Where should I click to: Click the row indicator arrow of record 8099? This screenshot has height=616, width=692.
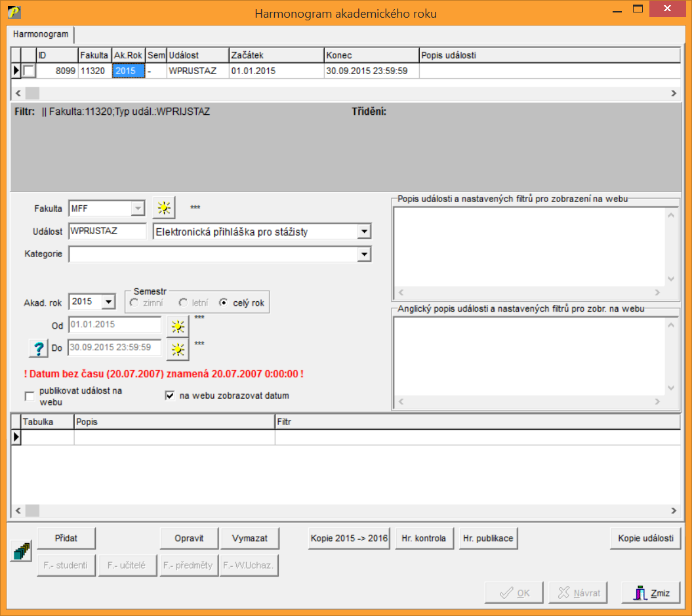[x=16, y=70]
